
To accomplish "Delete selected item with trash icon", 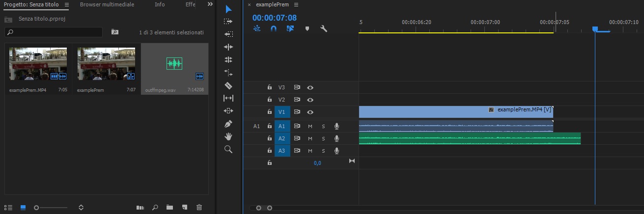I will click(199, 208).
